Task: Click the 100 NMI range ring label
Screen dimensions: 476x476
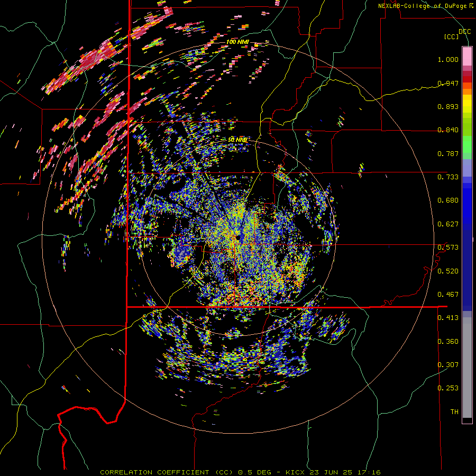Action: click(237, 42)
